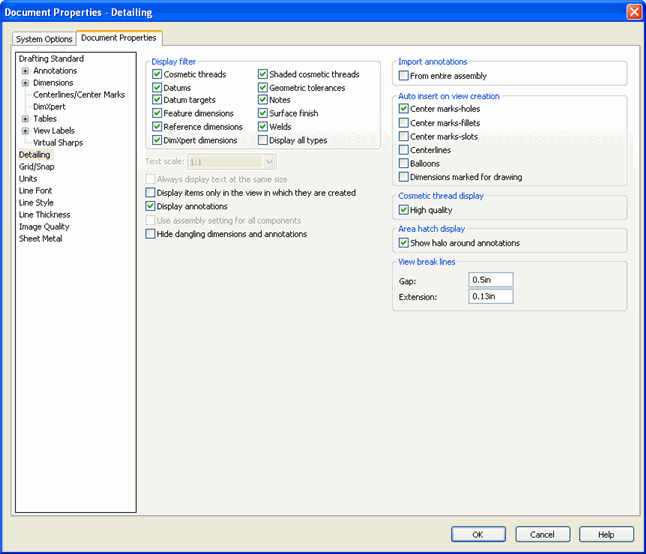Screen dimensions: 646x554
Task: Uncheck Feature dimensions filter
Action: pos(157,113)
